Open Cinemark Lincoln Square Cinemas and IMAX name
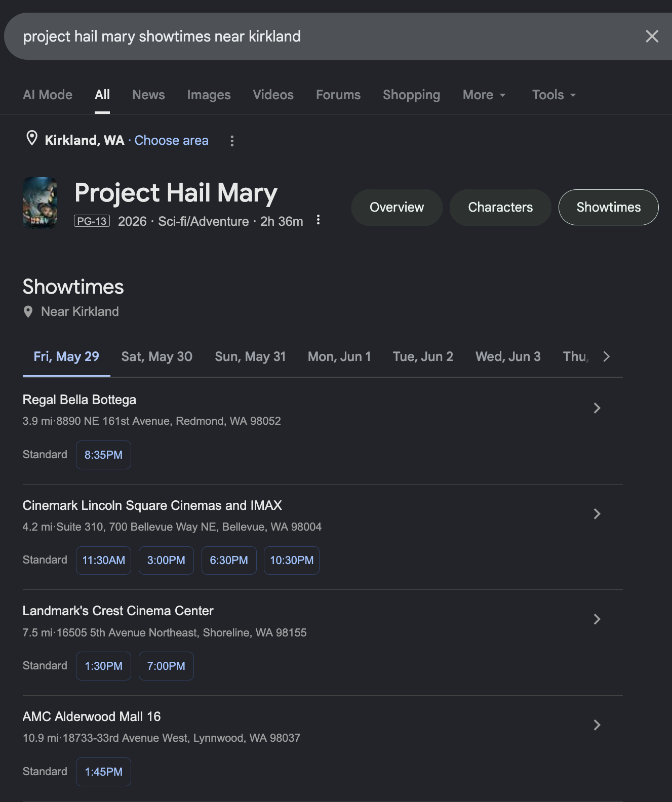 click(152, 505)
